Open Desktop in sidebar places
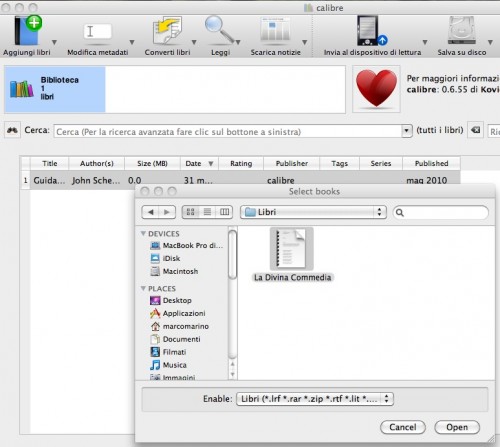Screen dimensions: 500x447 (171, 300)
